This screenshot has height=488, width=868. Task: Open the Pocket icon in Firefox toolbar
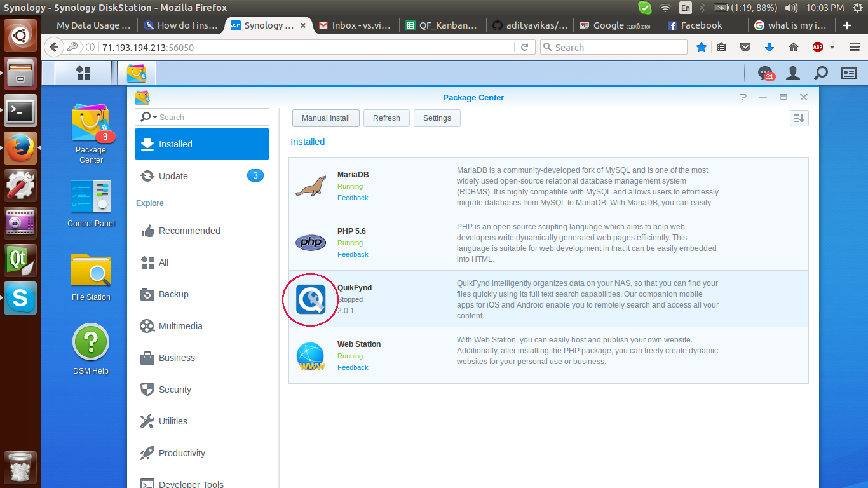click(745, 47)
